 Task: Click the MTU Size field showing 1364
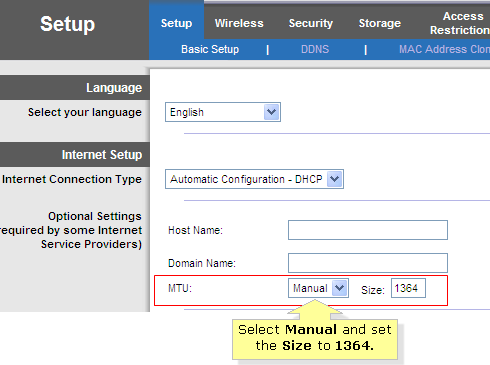pos(408,288)
